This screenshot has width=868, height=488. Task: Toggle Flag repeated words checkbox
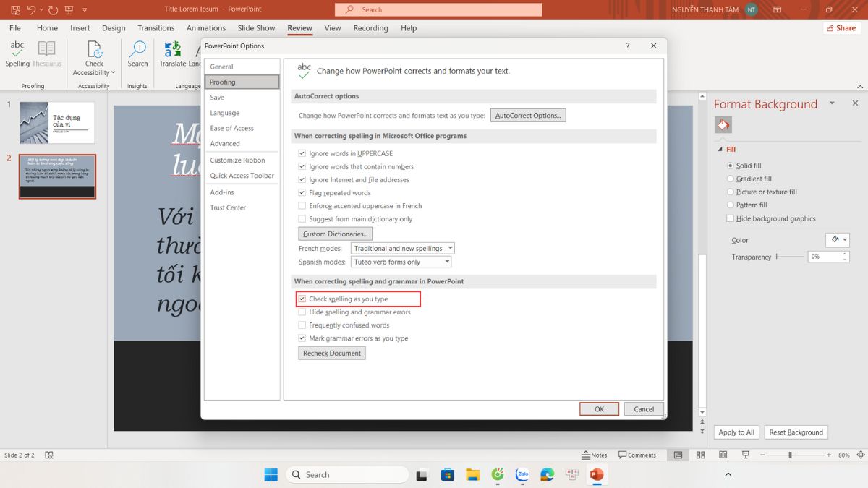click(x=302, y=193)
